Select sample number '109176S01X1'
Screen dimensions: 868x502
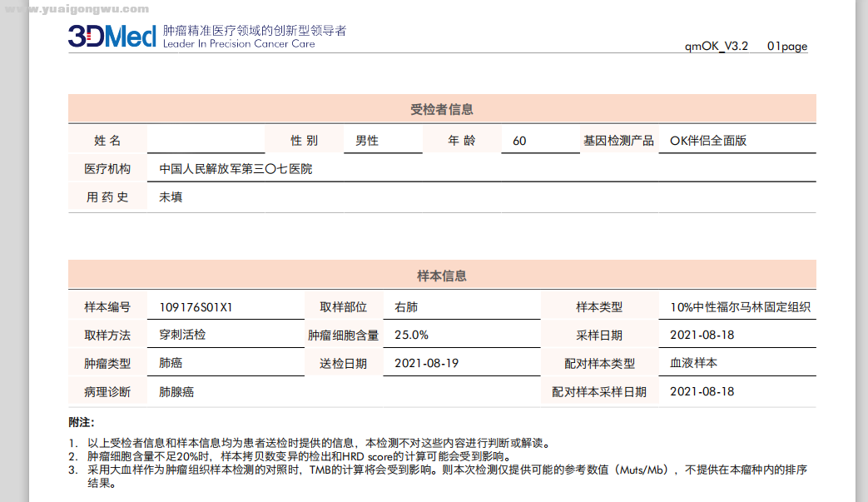point(196,307)
